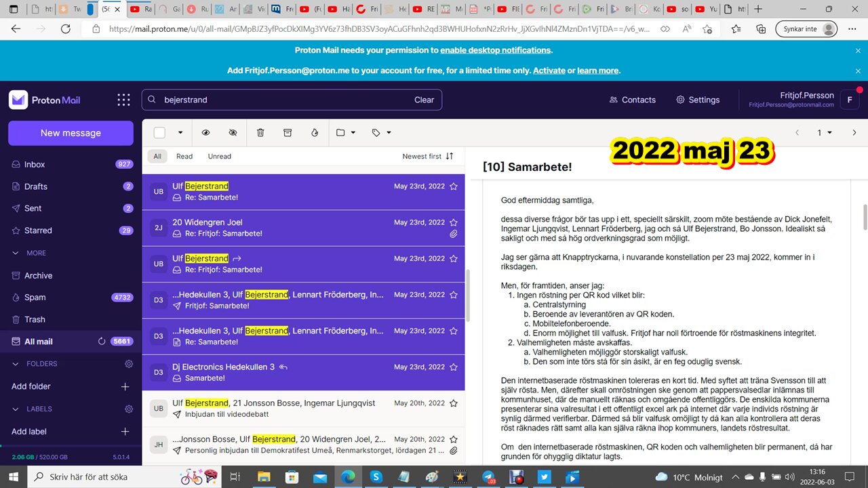
Task: Mark selected messages as unread (crossed eye)
Action: (x=233, y=133)
